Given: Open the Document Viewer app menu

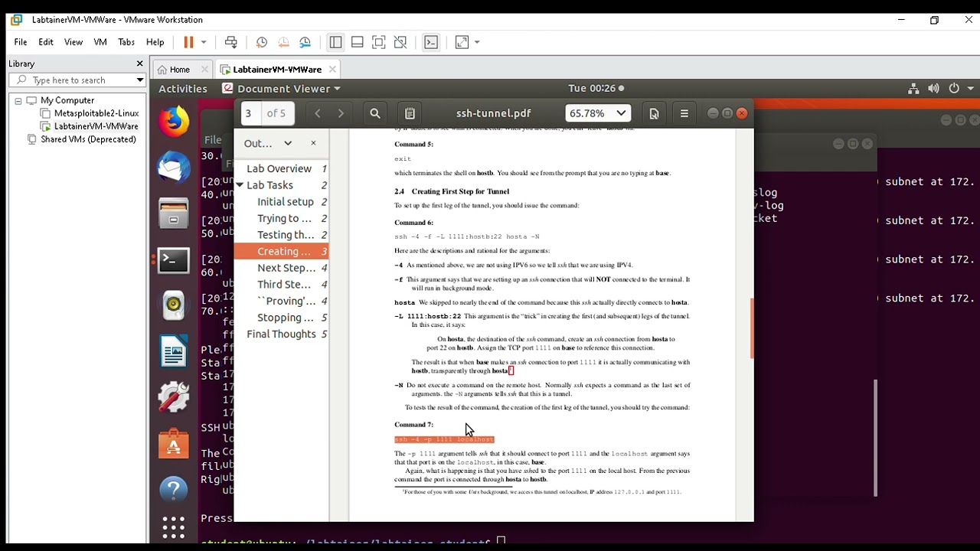Looking at the screenshot, I should click(282, 89).
